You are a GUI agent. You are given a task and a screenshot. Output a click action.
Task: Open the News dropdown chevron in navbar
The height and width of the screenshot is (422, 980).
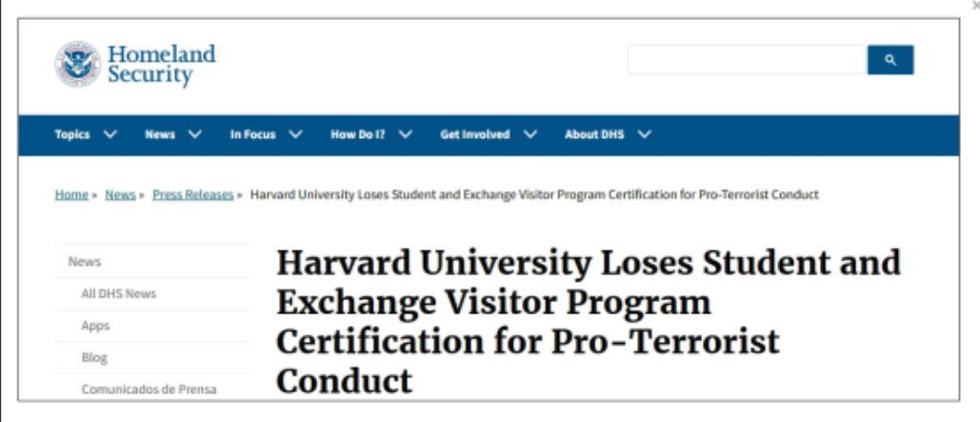(194, 134)
